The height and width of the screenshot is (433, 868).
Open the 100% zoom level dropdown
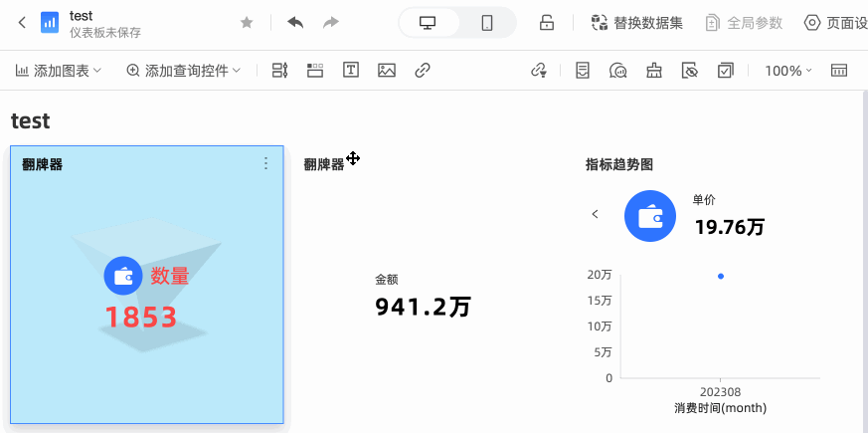pyautogui.click(x=787, y=71)
